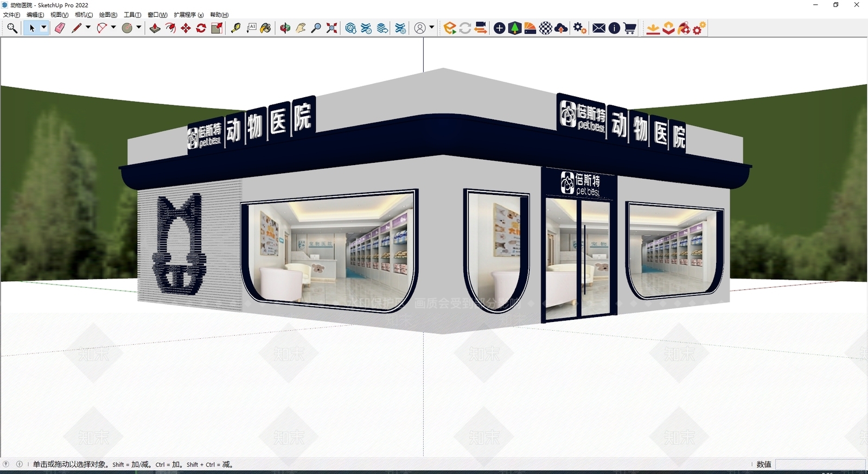
Task: Click the envelope feedback icon
Action: pyautogui.click(x=599, y=28)
